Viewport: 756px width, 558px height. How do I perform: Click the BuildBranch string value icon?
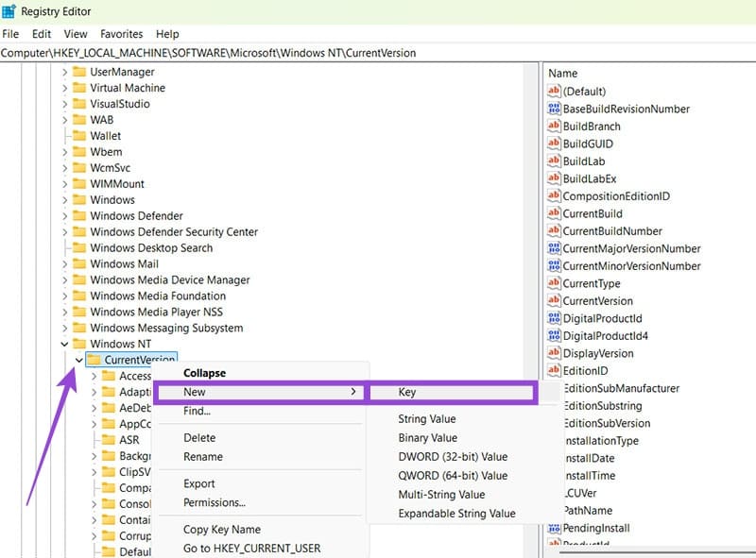pyautogui.click(x=554, y=126)
